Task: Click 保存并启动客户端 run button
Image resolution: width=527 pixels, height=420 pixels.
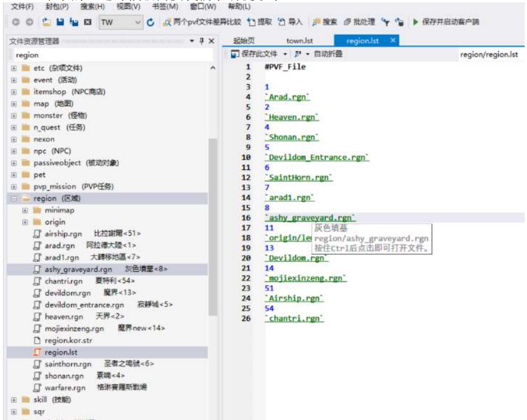Action: pos(446,22)
